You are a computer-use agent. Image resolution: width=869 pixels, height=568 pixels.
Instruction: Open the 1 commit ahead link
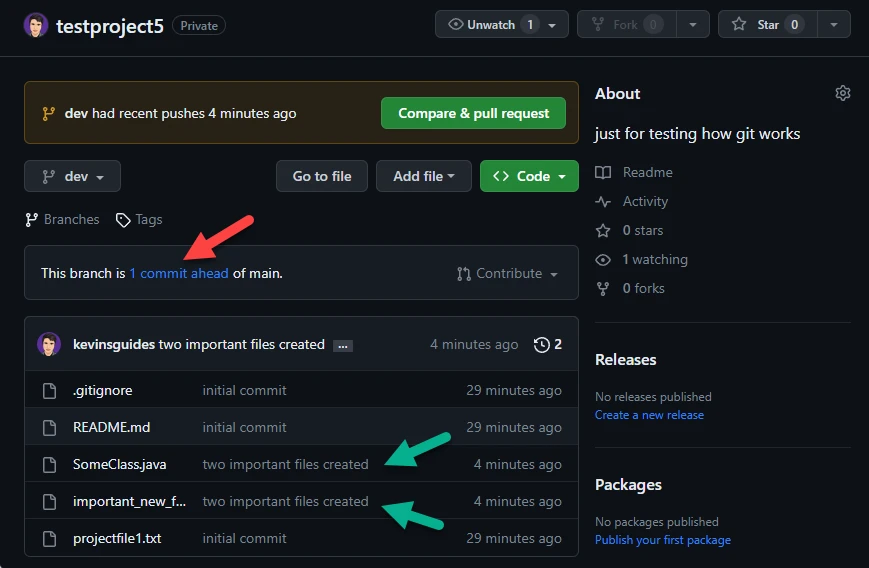pyautogui.click(x=179, y=273)
